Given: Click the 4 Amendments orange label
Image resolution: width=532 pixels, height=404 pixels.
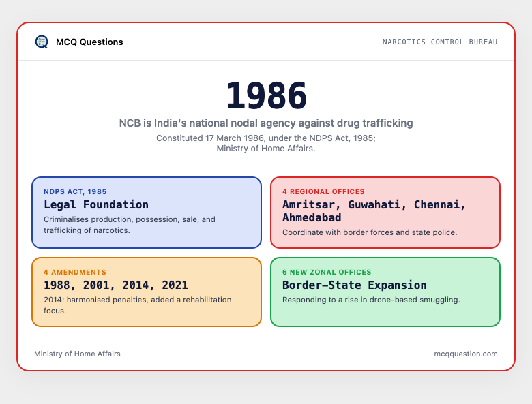Looking at the screenshot, I should (x=75, y=272).
